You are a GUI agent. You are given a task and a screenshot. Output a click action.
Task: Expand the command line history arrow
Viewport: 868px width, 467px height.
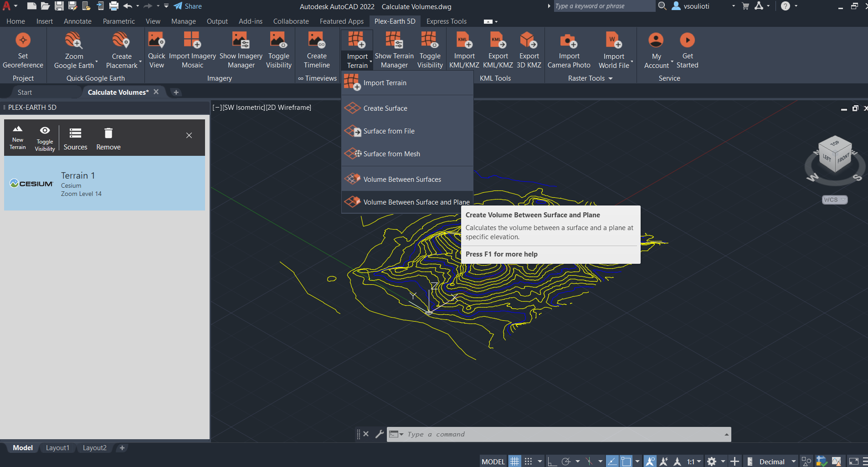[726, 434]
